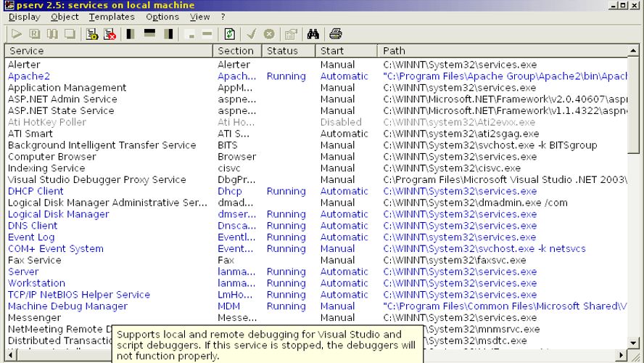The image size is (644, 363).
Task: Open the Display menu
Action: [x=24, y=17]
